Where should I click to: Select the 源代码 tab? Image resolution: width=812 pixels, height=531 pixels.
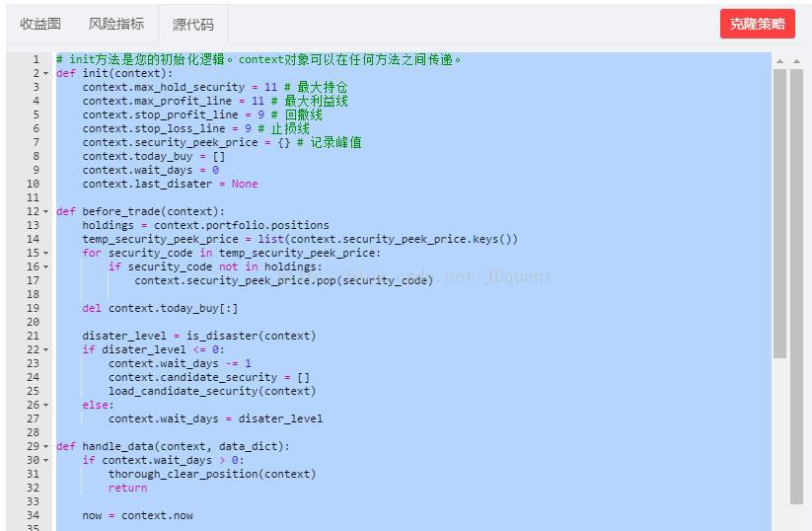(193, 25)
